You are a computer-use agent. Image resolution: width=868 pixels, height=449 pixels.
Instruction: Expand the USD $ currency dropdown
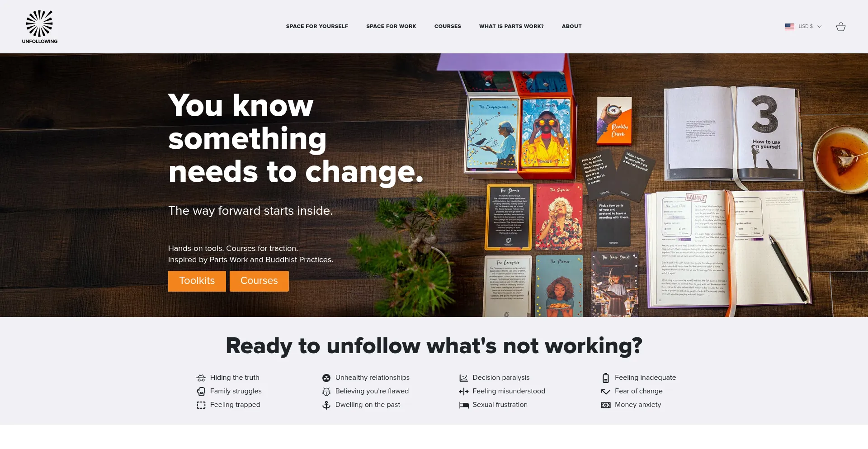(x=810, y=27)
